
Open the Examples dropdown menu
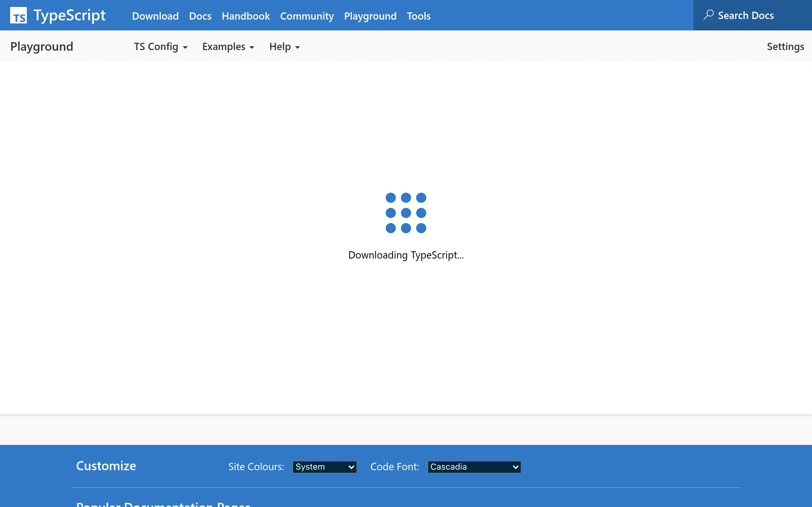click(228, 47)
